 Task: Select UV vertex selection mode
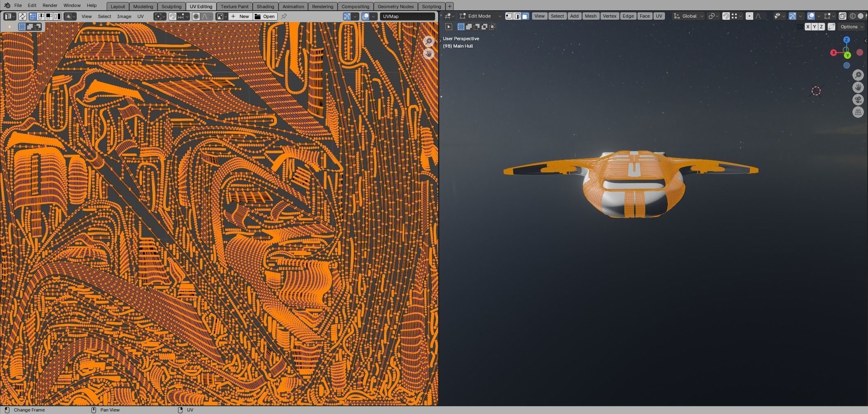(32, 16)
